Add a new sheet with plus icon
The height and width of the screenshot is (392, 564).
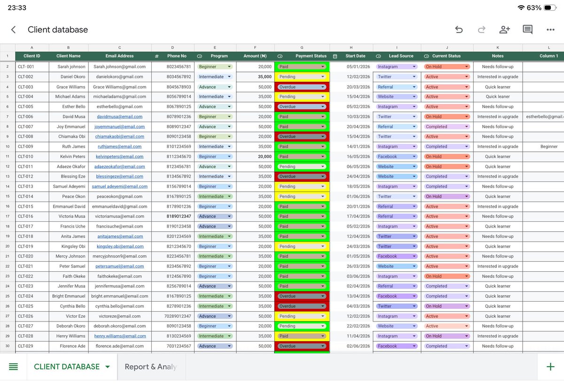(x=550, y=367)
